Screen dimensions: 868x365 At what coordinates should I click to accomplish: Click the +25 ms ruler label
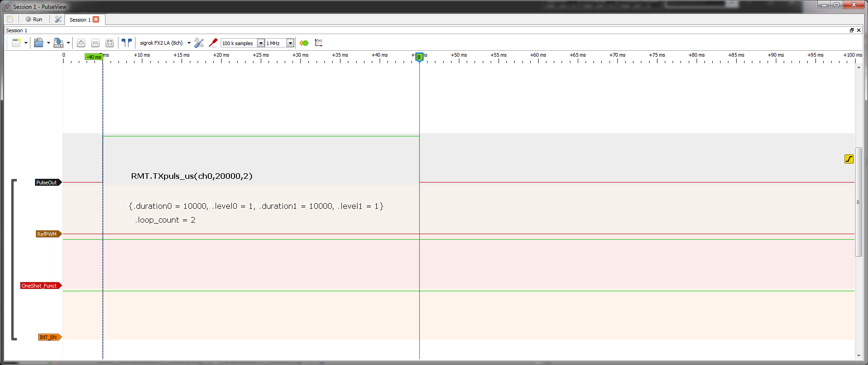(261, 55)
